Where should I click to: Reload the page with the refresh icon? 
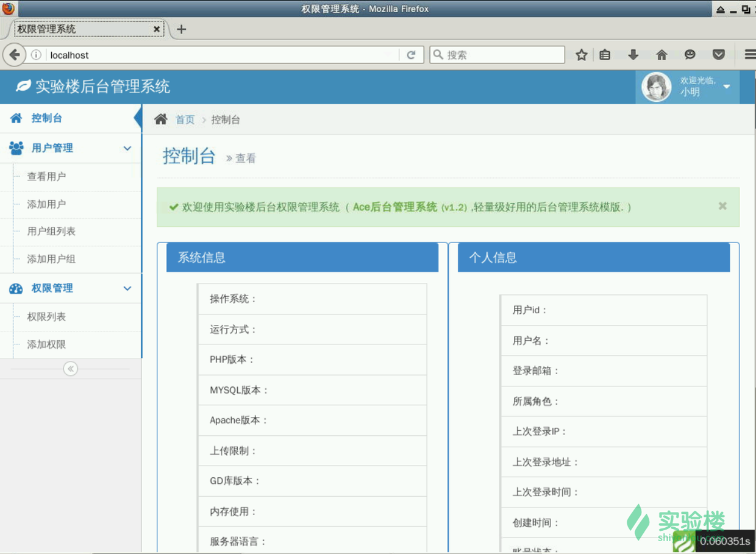click(x=412, y=54)
